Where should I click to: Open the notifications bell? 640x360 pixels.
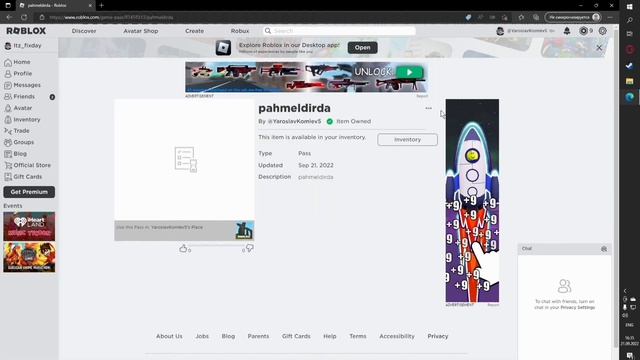567,31
